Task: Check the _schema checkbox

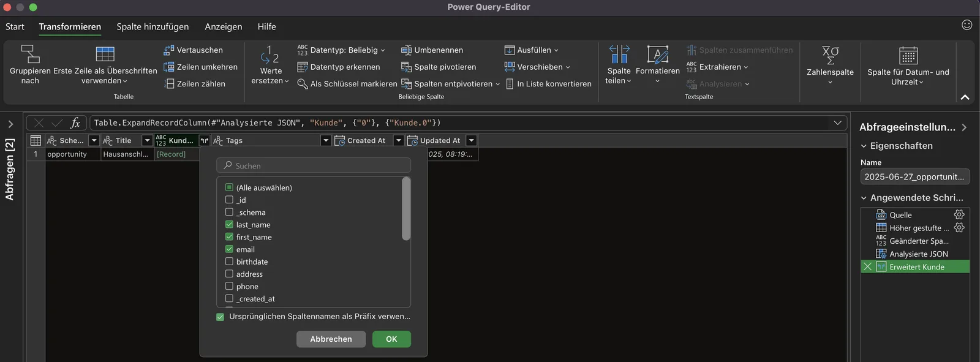Action: point(229,212)
